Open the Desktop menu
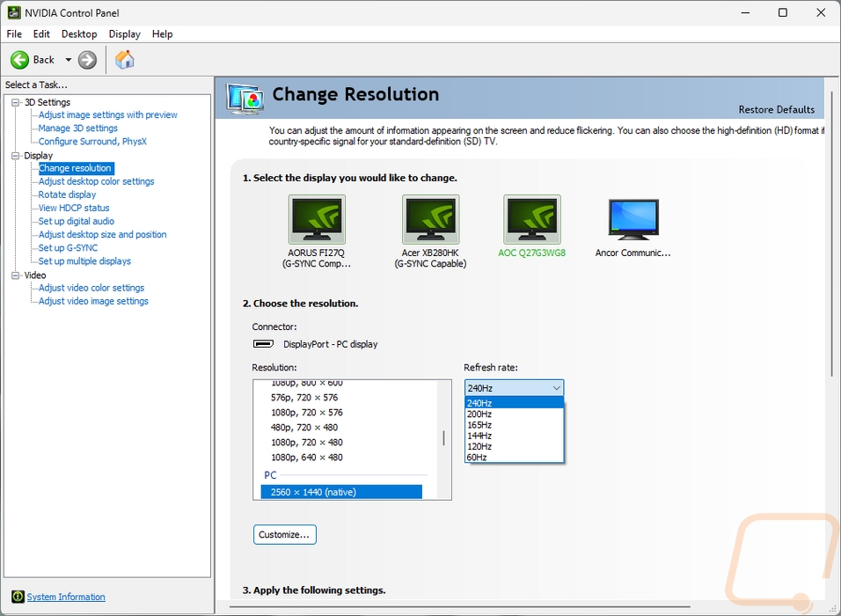Viewport: 841px width, 616px height. pyautogui.click(x=79, y=33)
